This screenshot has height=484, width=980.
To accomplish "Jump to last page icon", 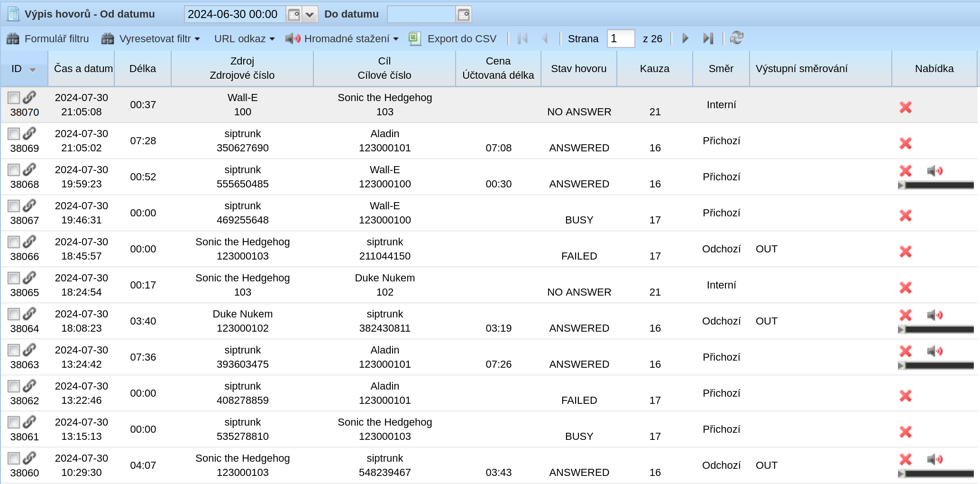I will (x=708, y=38).
